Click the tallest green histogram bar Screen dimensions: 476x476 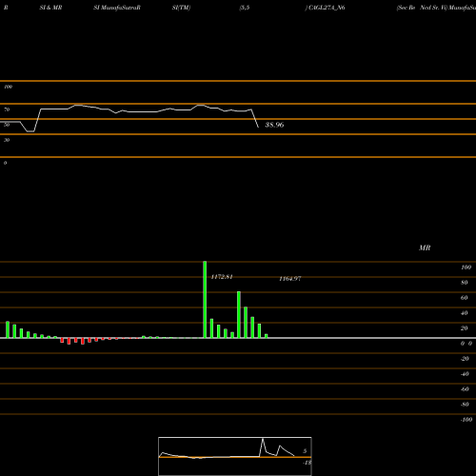pyautogui.click(x=205, y=300)
